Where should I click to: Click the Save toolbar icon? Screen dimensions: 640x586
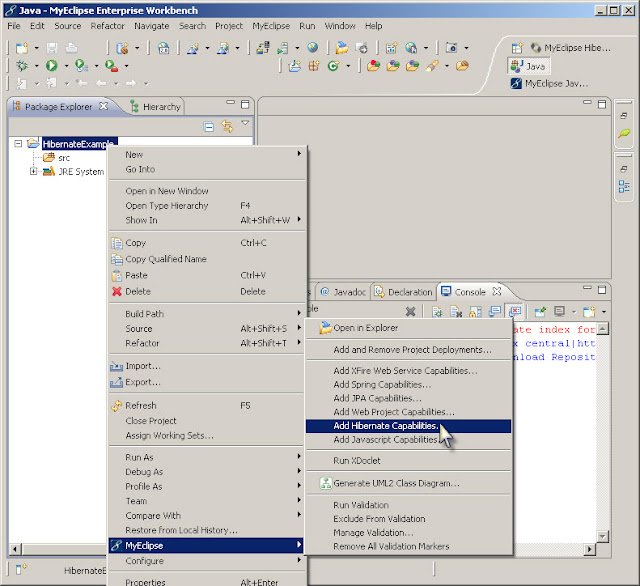click(52, 48)
